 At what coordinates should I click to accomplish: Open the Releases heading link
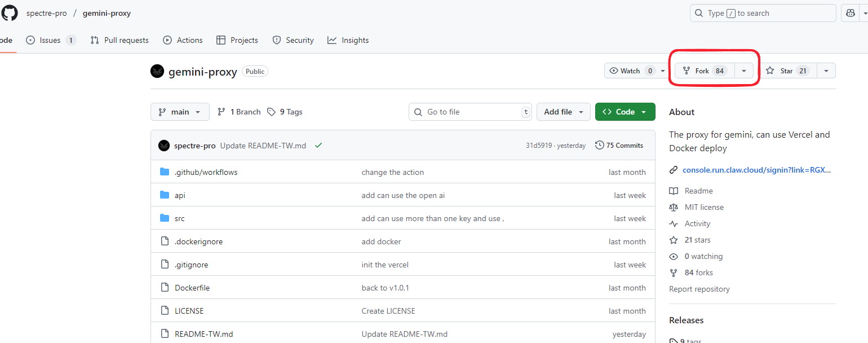[x=687, y=320]
